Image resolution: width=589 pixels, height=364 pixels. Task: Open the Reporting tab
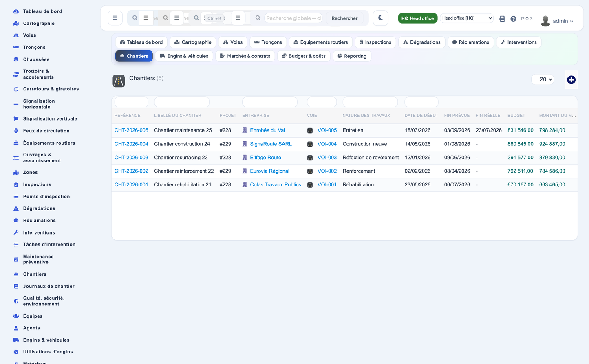[x=352, y=56]
